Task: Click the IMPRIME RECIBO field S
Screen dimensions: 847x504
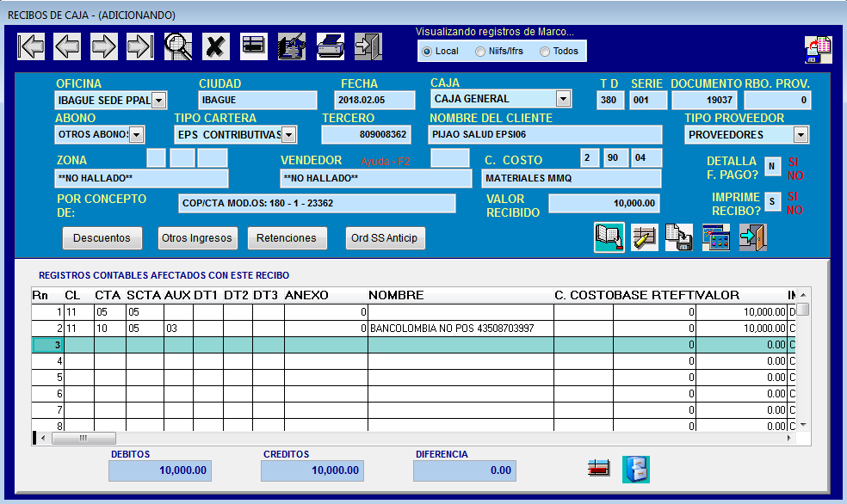Action: click(772, 201)
